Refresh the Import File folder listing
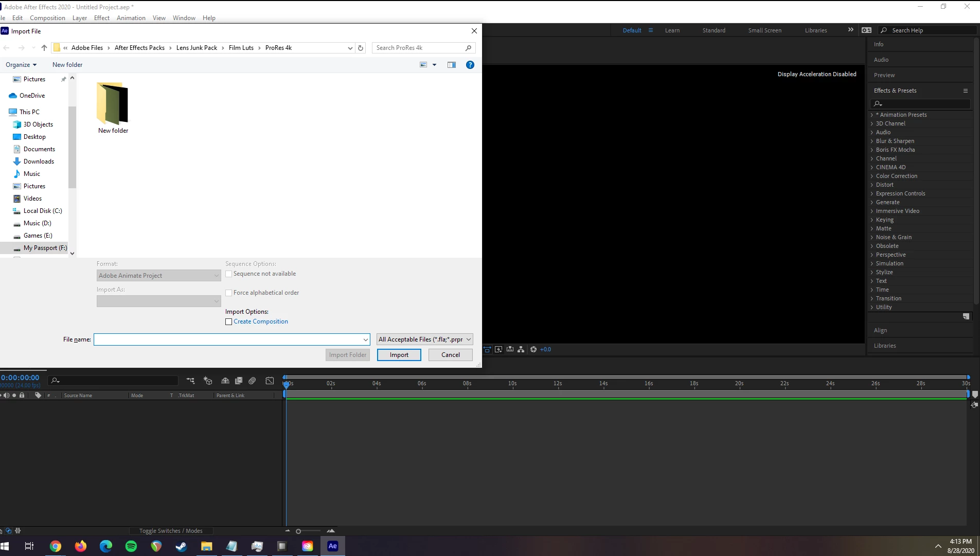Viewport: 980px width, 556px height. pos(361,48)
